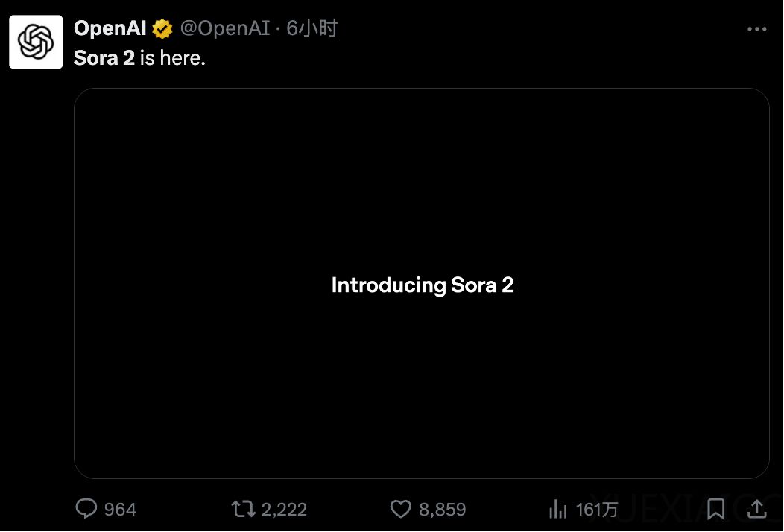Image resolution: width=784 pixels, height=532 pixels.
Task: Like the tweet with the heart icon
Action: point(401,509)
